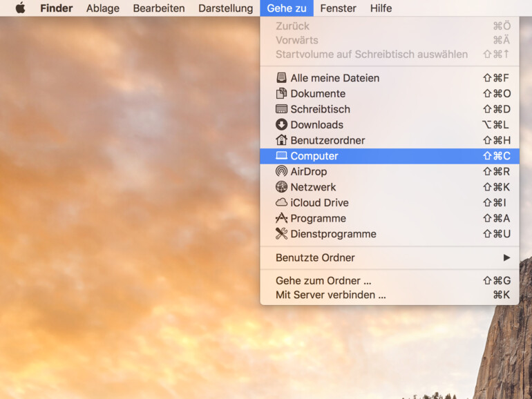The image size is (532, 399).
Task: Select the Dienstprogramme label
Action: 334,234
